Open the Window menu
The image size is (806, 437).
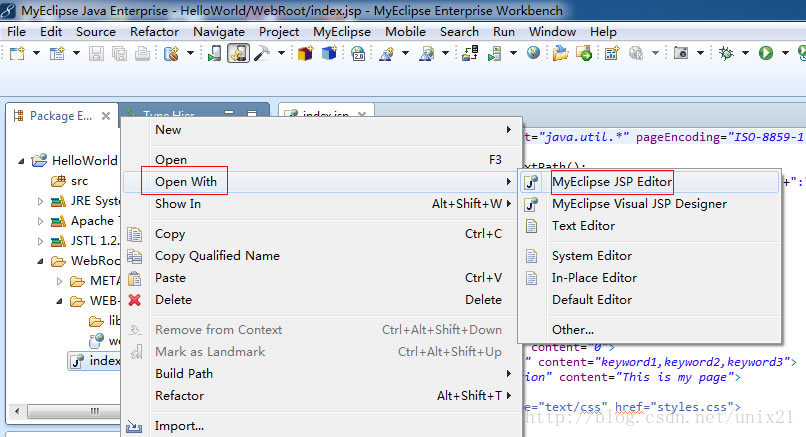tap(552, 32)
